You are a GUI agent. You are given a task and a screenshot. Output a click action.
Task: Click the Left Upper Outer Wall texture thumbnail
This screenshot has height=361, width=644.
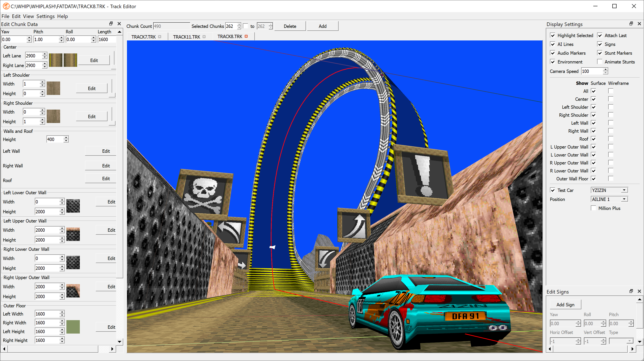pyautogui.click(x=73, y=234)
